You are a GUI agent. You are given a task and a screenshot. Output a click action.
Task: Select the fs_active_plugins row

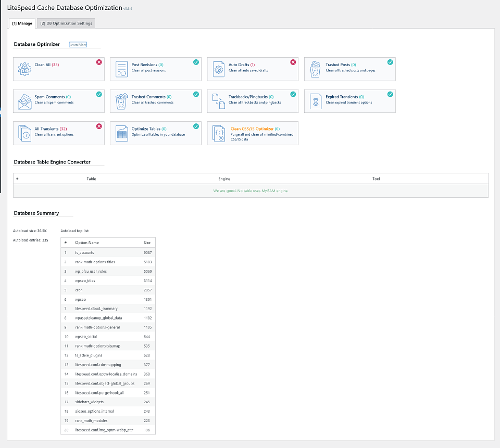[x=108, y=355]
